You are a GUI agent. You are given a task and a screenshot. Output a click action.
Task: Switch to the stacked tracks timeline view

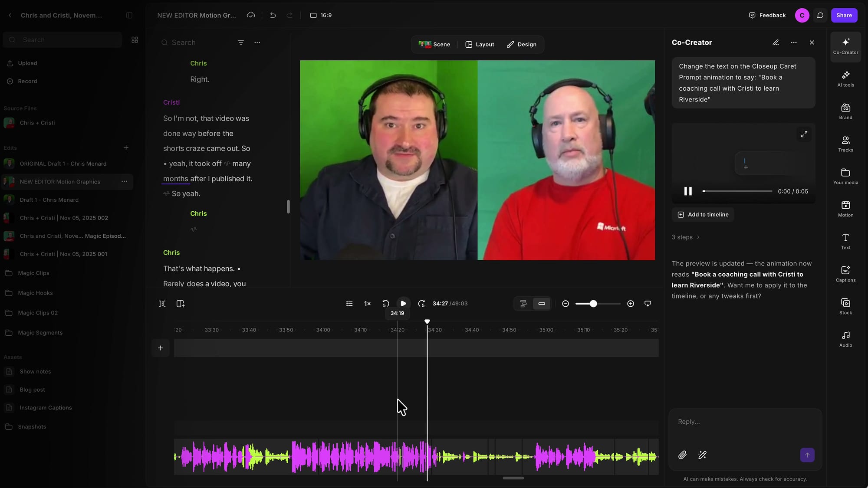[523, 304]
